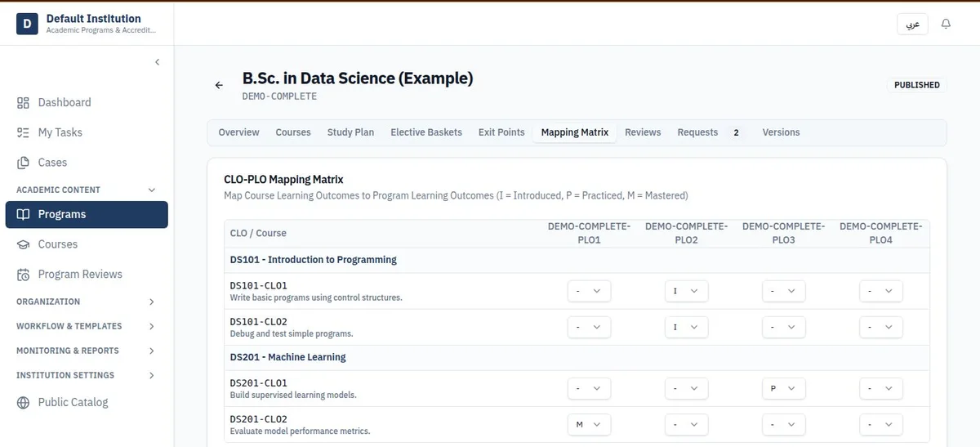Screen dimensions: 980x447
Task: Click the DS101-CLO1 outcome code
Action: point(258,286)
